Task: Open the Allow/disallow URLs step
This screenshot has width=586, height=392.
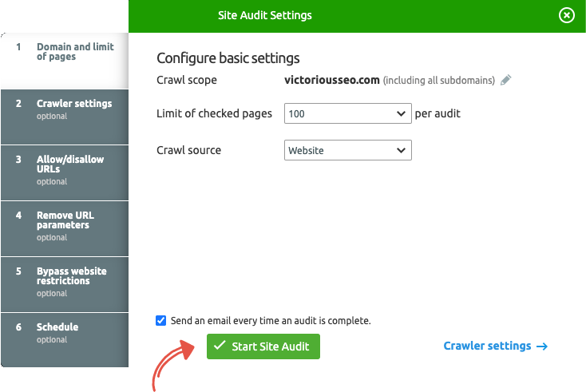Action: 70,164
